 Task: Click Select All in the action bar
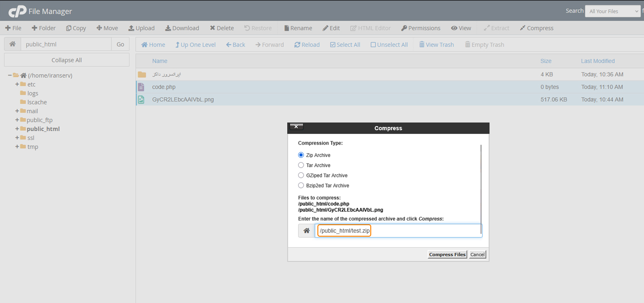345,45
